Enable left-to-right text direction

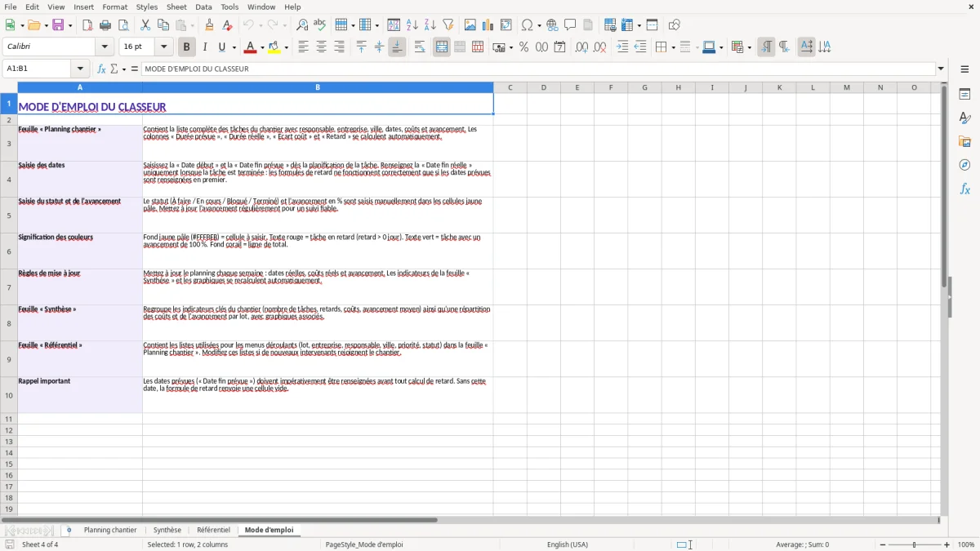766,47
